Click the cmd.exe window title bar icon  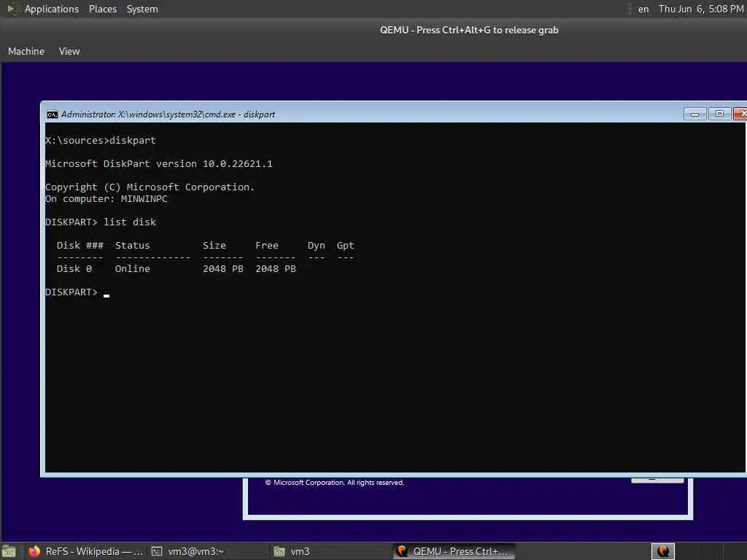point(52,114)
